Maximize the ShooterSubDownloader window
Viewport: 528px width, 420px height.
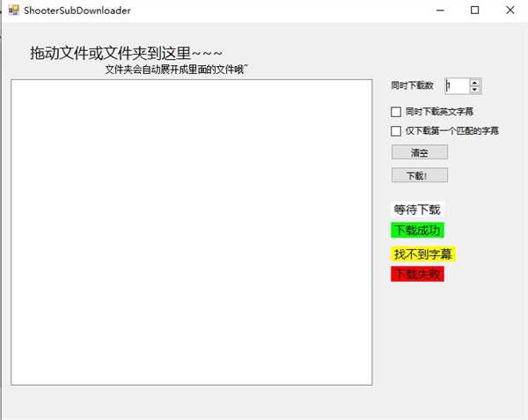pos(475,11)
